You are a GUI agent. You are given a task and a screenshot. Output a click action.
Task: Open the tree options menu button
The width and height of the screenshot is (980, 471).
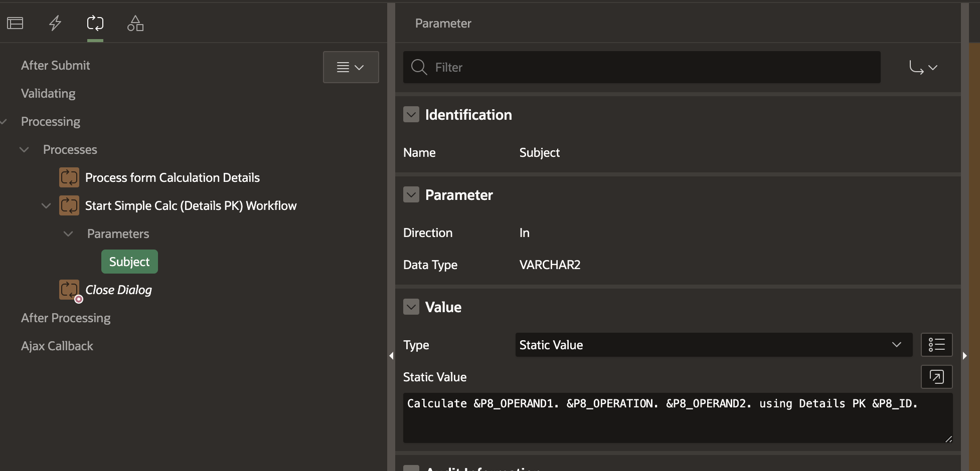coord(351,67)
